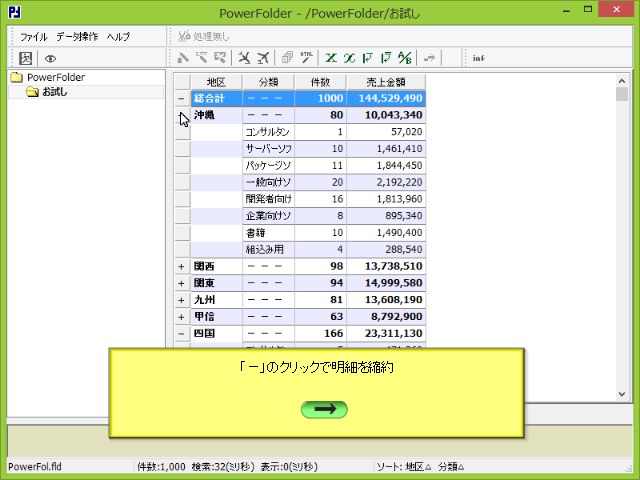Open the ヘルプ menu

(118, 37)
